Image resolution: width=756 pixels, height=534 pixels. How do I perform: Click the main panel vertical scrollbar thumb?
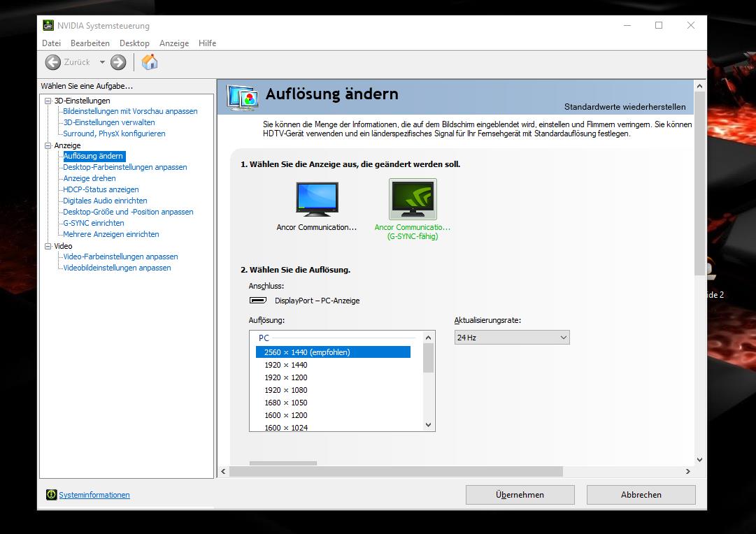click(x=699, y=183)
